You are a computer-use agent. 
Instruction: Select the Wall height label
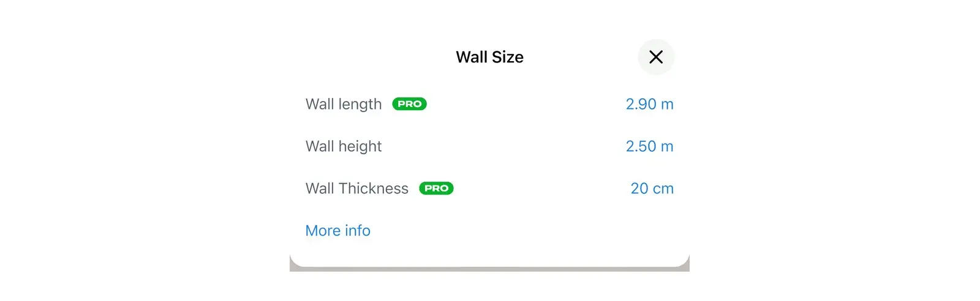344,147
